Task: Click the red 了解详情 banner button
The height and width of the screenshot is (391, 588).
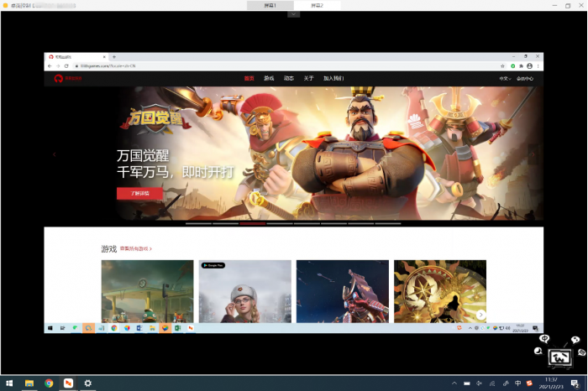Action: click(139, 193)
